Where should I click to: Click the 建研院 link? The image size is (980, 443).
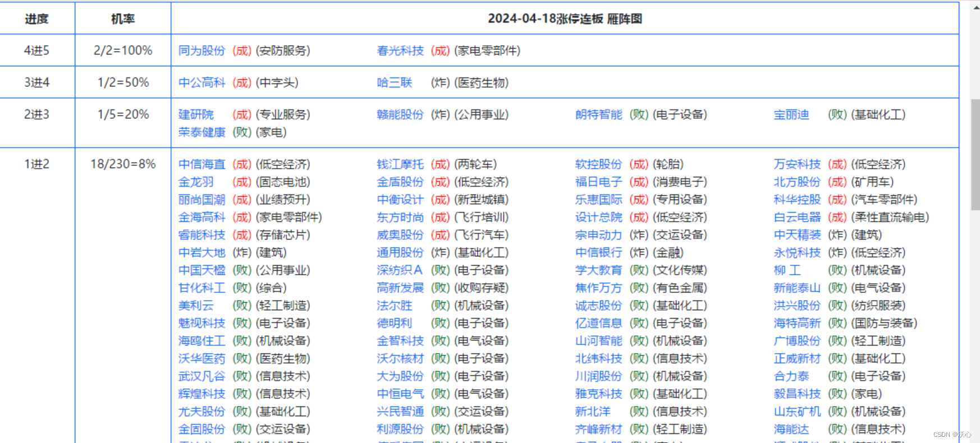pos(196,114)
